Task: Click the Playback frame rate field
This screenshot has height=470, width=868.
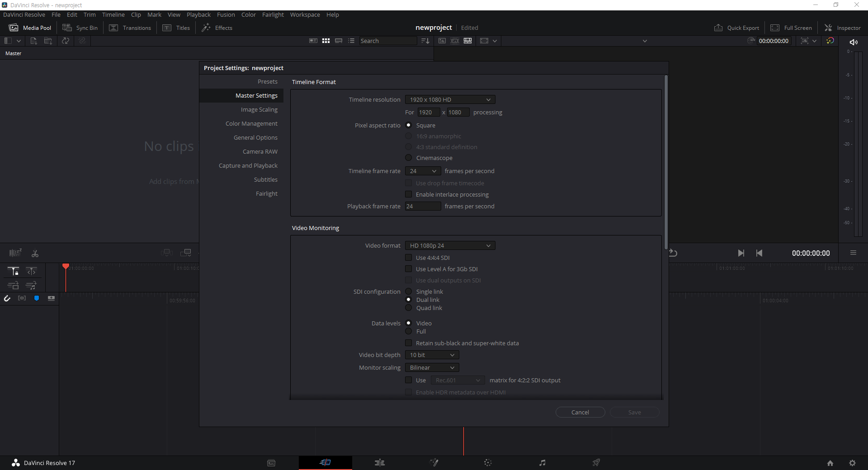Action: 423,206
